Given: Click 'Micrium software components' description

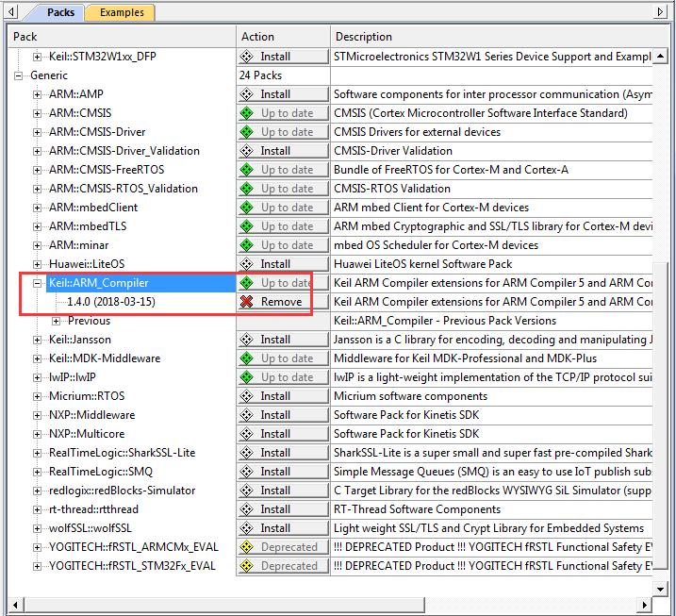Looking at the screenshot, I should pyautogui.click(x=410, y=396).
